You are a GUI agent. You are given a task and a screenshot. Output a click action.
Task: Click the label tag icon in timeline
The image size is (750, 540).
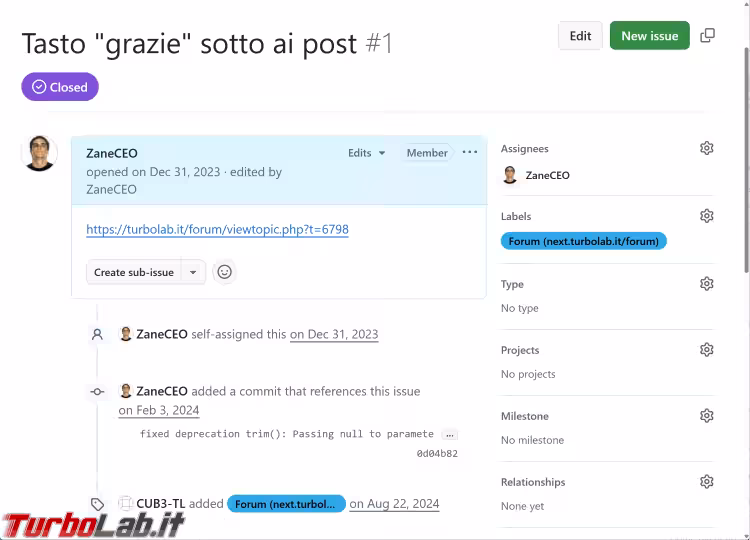pyautogui.click(x=98, y=504)
